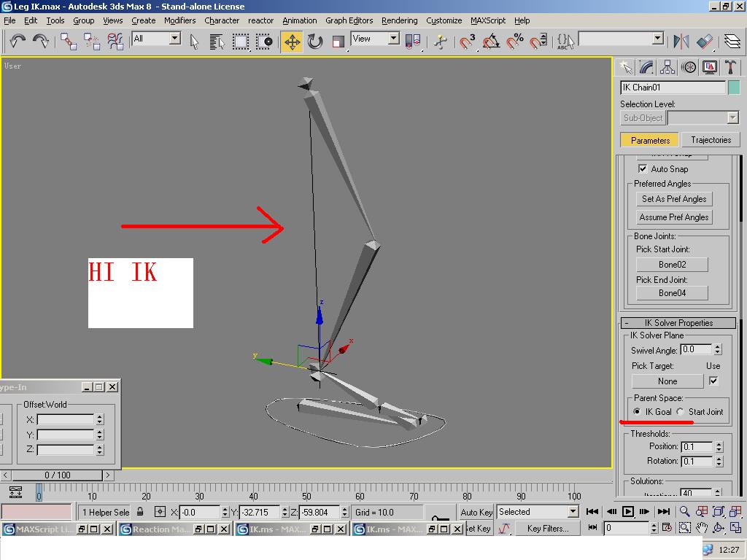This screenshot has height=560, width=747.
Task: Switch to the Display command panel
Action: click(x=710, y=67)
